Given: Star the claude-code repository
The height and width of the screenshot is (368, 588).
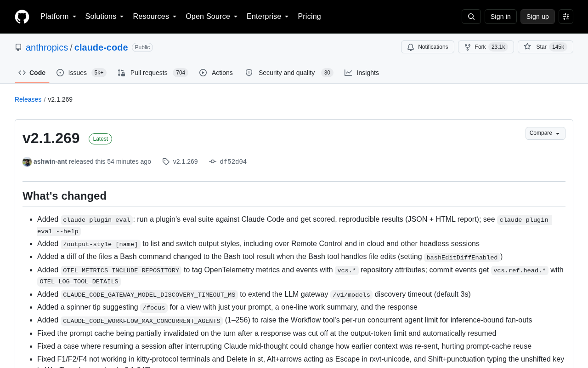Looking at the screenshot, I should tap(545, 47).
